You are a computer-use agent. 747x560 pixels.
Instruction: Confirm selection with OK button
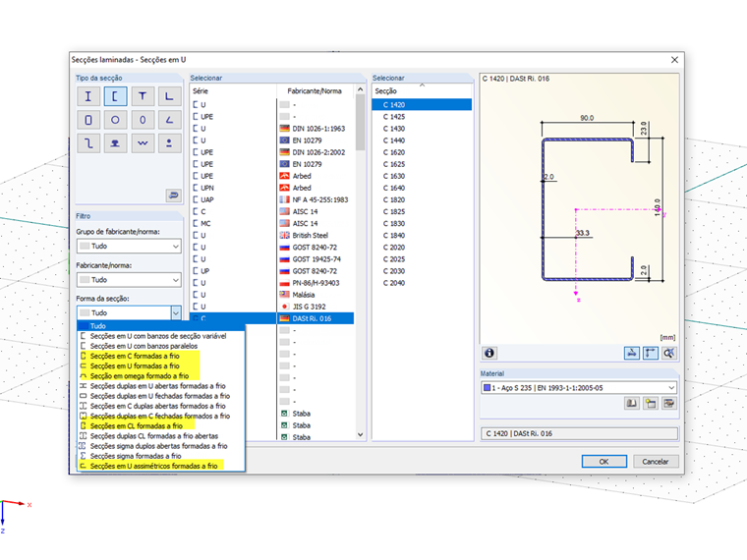point(604,462)
